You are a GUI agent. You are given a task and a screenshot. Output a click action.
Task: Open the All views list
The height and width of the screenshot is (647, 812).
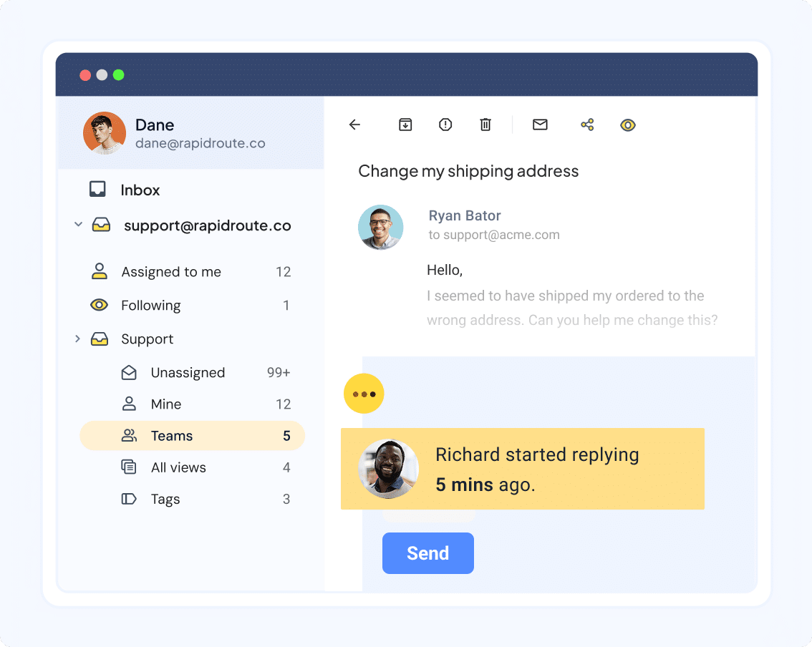click(179, 467)
